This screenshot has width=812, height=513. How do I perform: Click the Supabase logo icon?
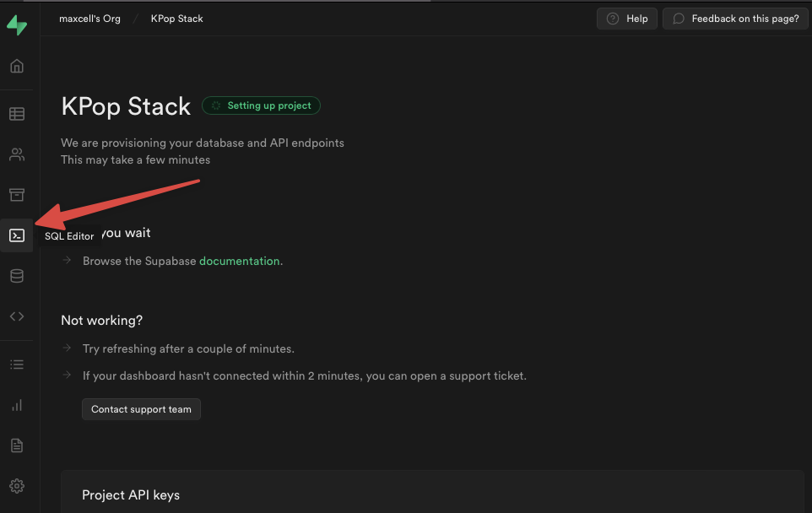click(17, 24)
